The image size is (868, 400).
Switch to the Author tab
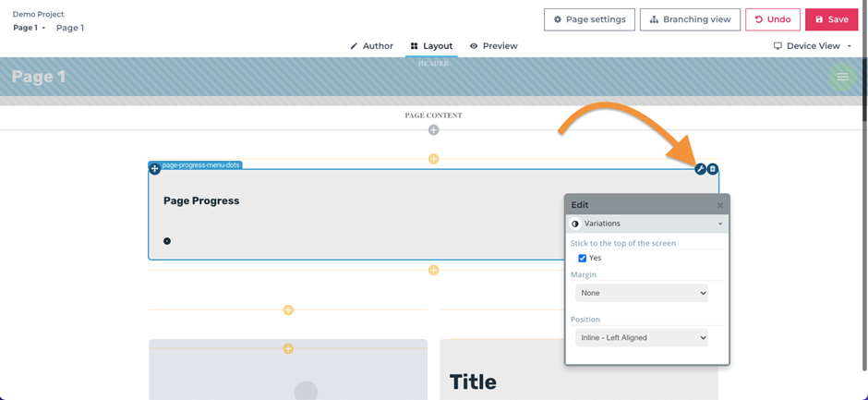(371, 46)
